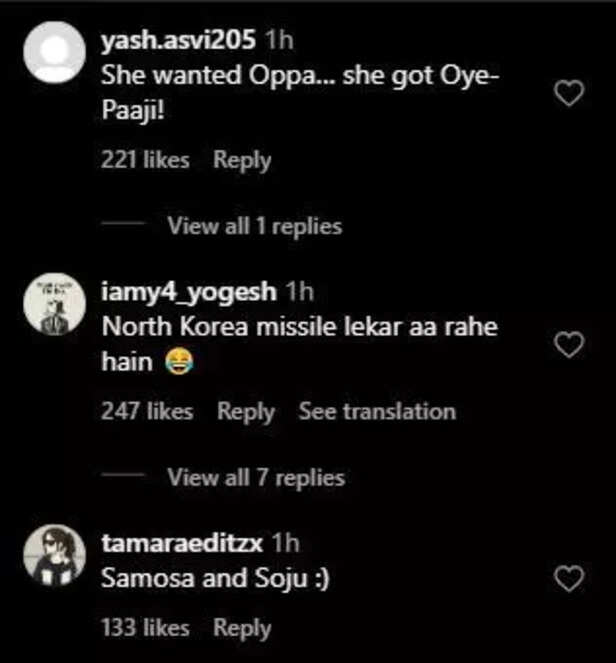Expand View all 1 replies
This screenshot has height=663, width=616.
click(x=254, y=226)
